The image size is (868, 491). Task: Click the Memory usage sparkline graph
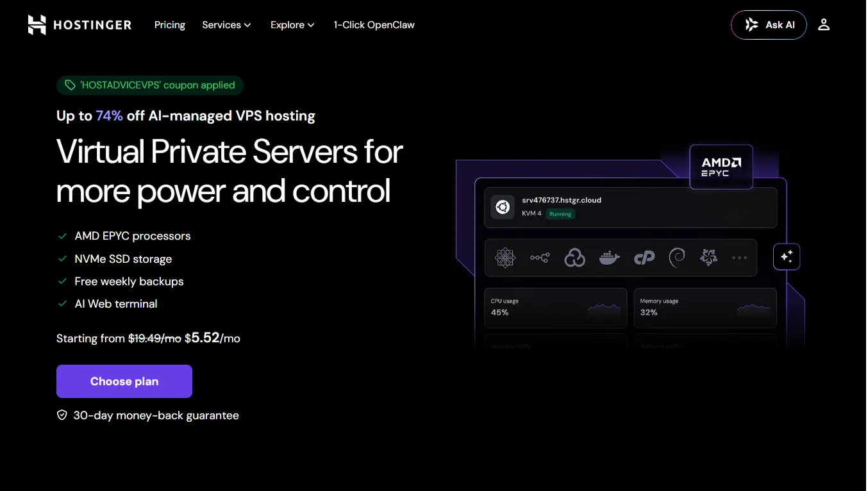pos(754,309)
